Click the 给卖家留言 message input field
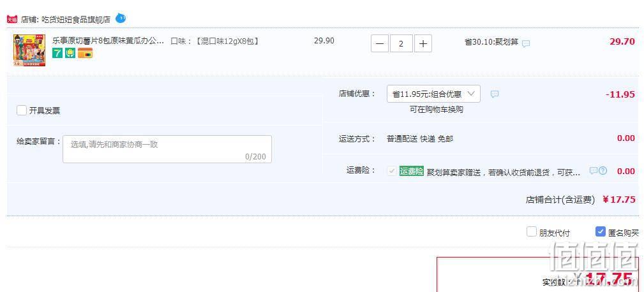The width and height of the screenshot is (644, 292). click(167, 149)
